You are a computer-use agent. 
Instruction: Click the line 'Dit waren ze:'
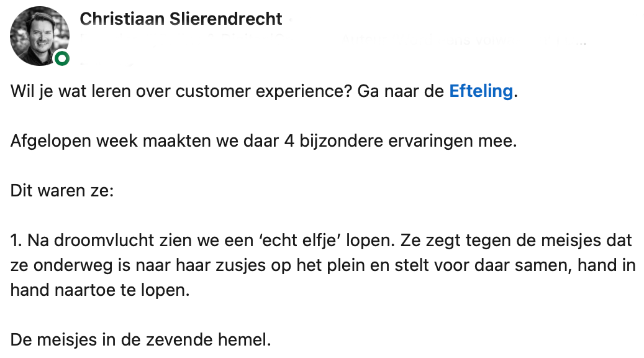click(x=62, y=191)
